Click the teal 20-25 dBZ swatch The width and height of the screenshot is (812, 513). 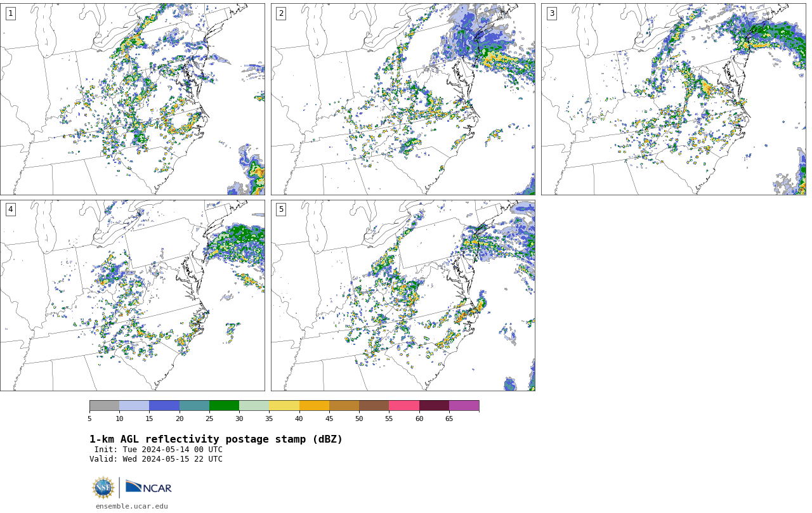pos(195,406)
